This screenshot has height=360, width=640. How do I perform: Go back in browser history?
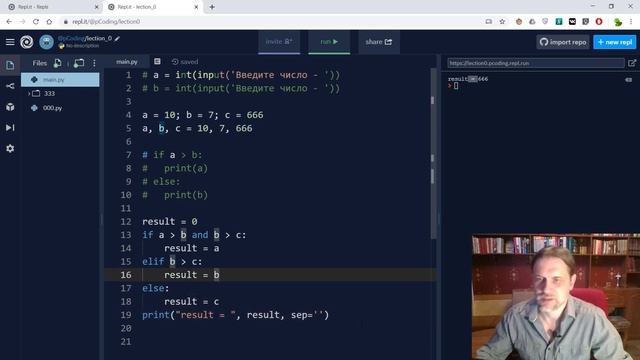tap(9, 22)
